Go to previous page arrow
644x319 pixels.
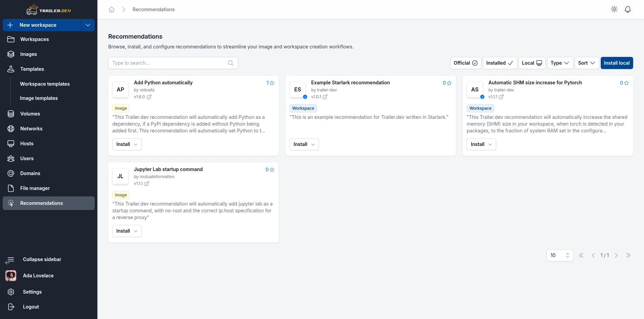(593, 255)
